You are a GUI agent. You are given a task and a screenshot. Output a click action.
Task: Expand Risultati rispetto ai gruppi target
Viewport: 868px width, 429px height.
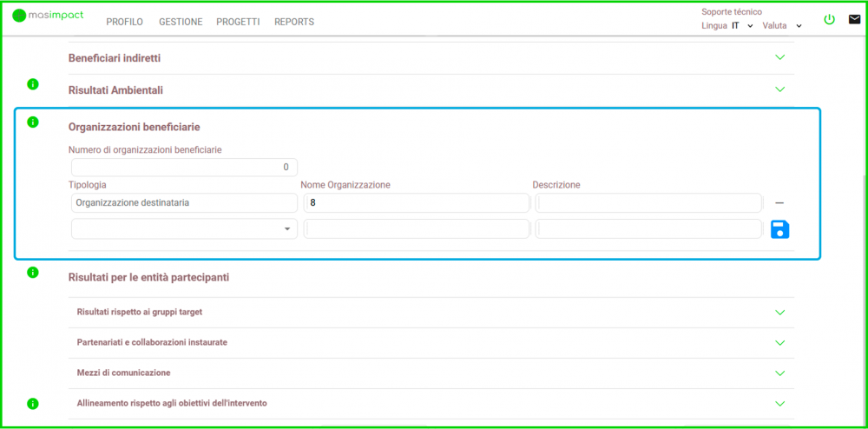pos(779,313)
